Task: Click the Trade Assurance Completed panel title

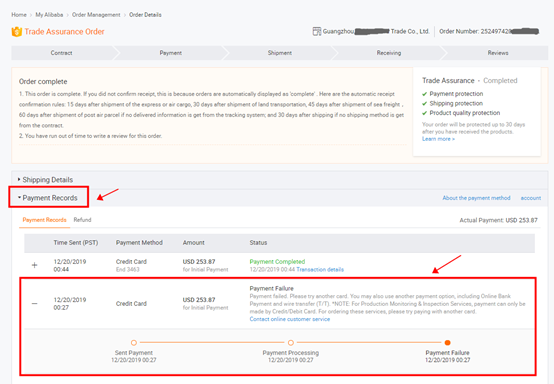Action: 470,81
